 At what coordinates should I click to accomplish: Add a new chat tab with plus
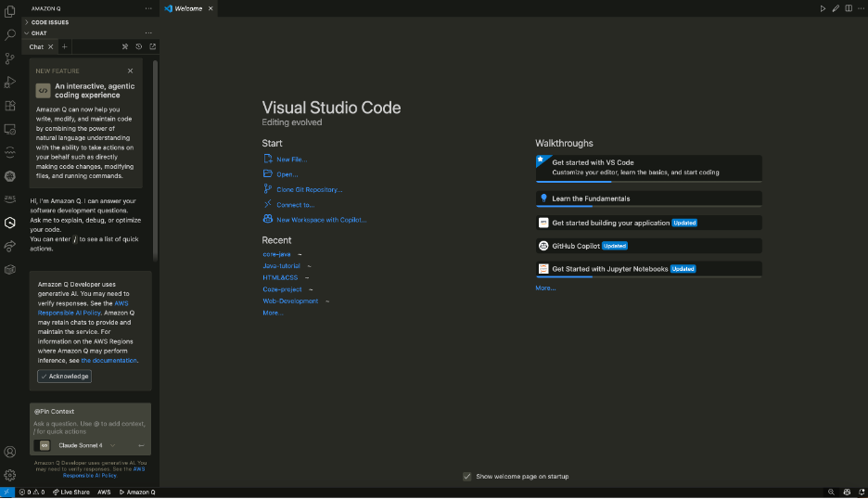tap(64, 46)
